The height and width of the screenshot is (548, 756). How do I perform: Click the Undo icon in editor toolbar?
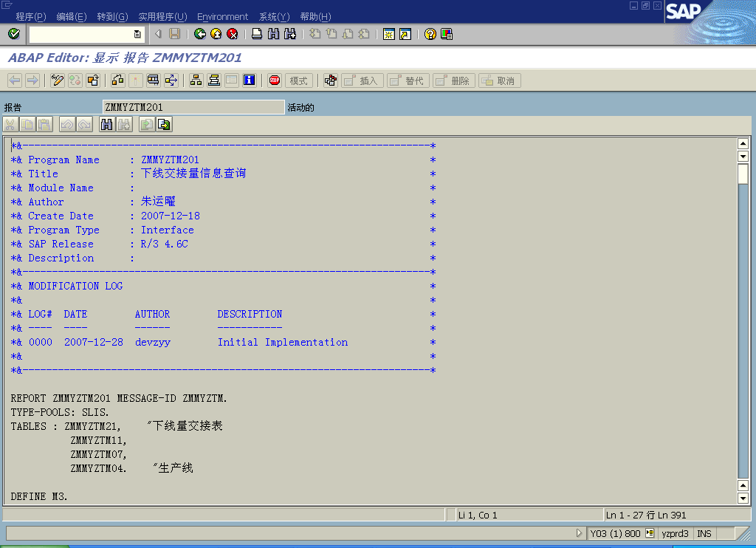click(67, 125)
